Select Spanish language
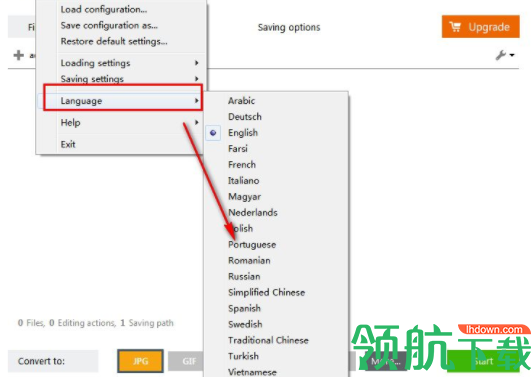Image resolution: width=531 pixels, height=377 pixels. 276,308
